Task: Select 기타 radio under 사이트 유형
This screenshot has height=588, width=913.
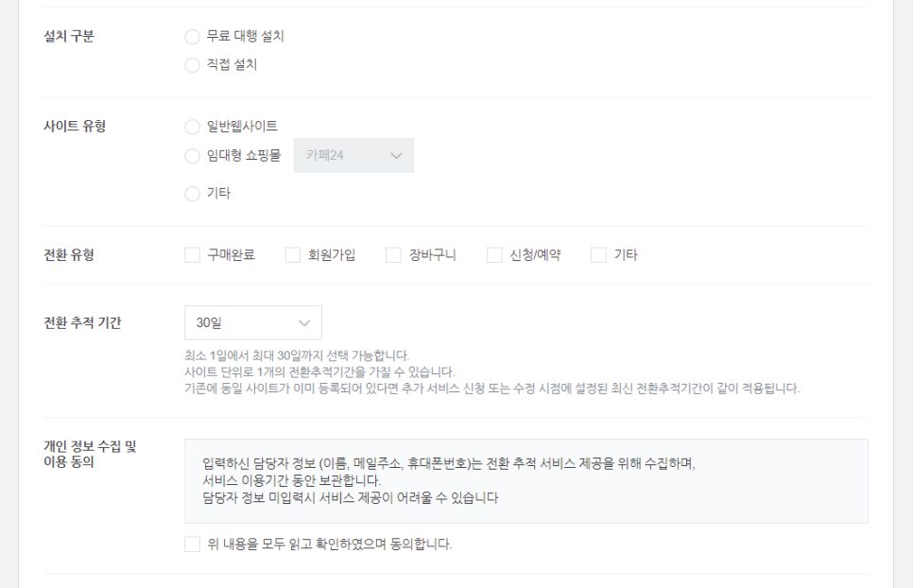Action: tap(192, 194)
